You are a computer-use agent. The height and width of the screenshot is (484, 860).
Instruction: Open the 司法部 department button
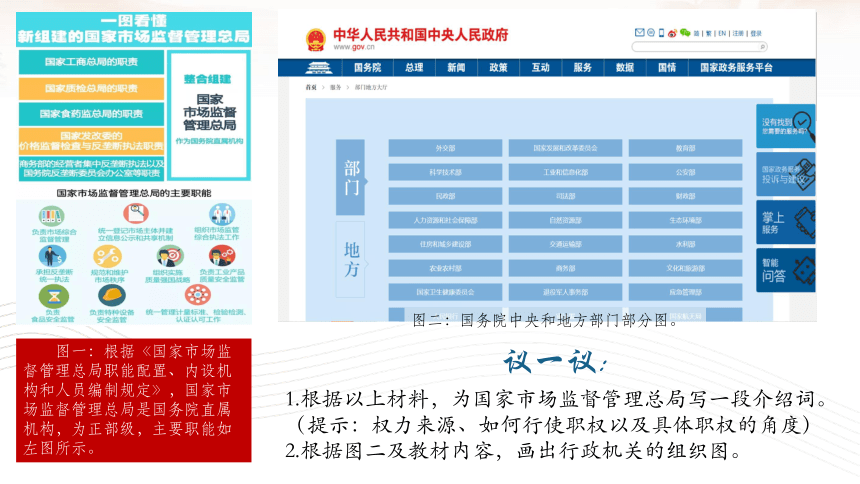[x=565, y=196]
